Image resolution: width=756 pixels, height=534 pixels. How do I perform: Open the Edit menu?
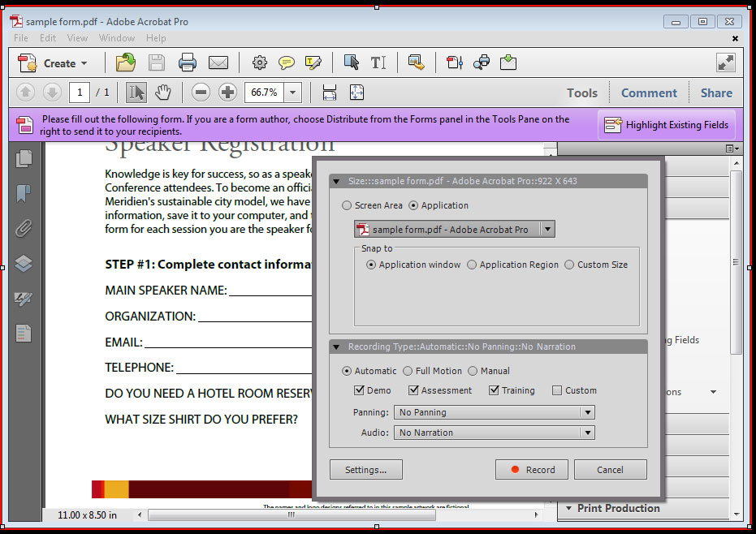click(x=48, y=38)
